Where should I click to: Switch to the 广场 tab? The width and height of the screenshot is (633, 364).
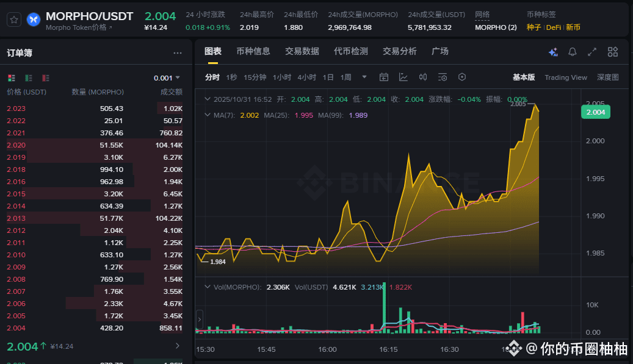440,51
